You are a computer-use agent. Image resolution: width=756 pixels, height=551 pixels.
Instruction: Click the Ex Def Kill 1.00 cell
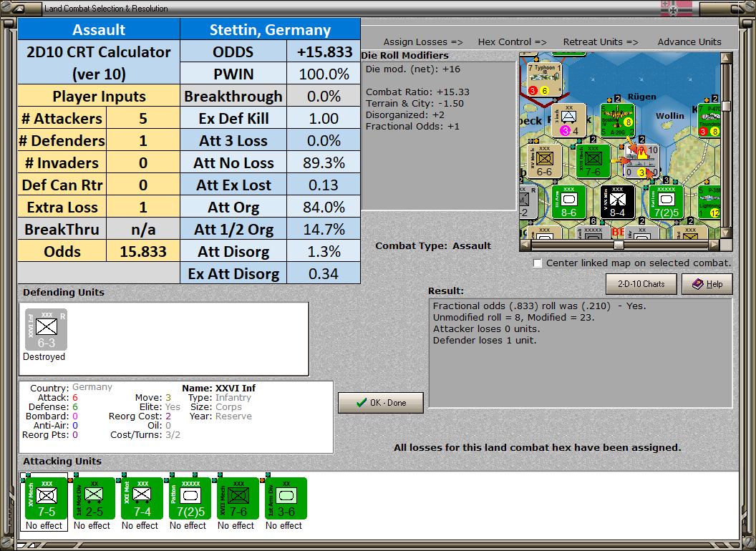[324, 118]
